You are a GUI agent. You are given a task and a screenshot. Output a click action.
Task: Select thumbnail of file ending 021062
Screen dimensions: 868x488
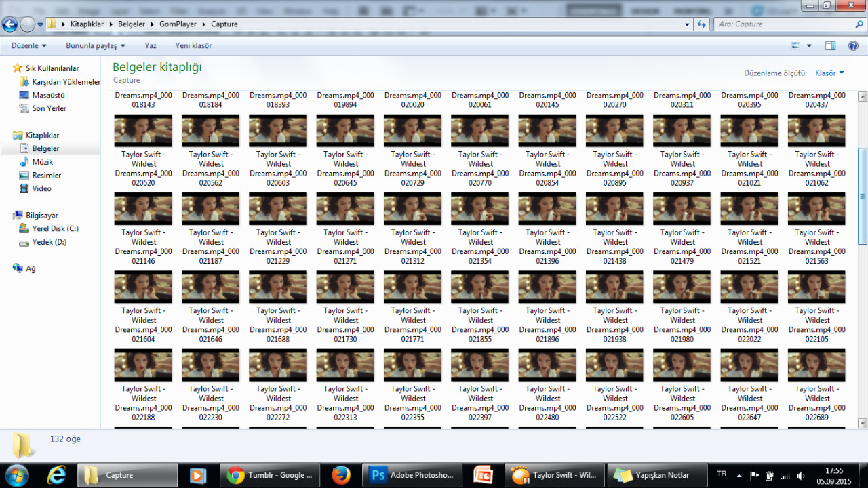[x=816, y=130]
